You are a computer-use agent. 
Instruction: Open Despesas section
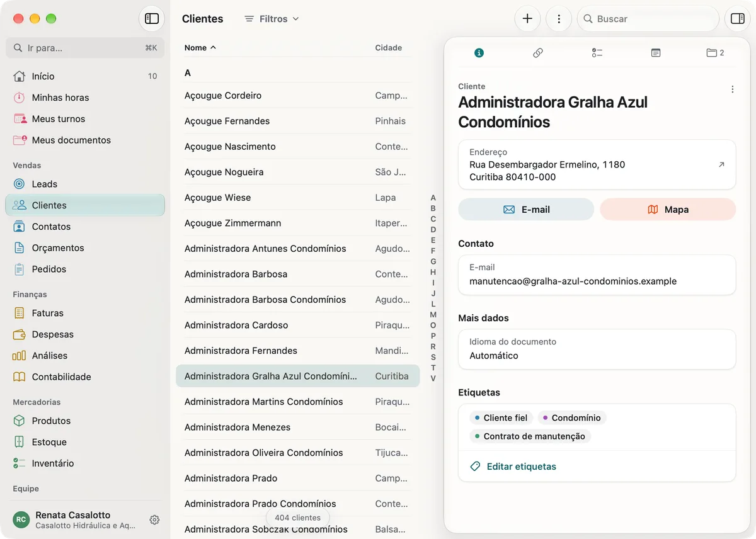click(x=85, y=334)
